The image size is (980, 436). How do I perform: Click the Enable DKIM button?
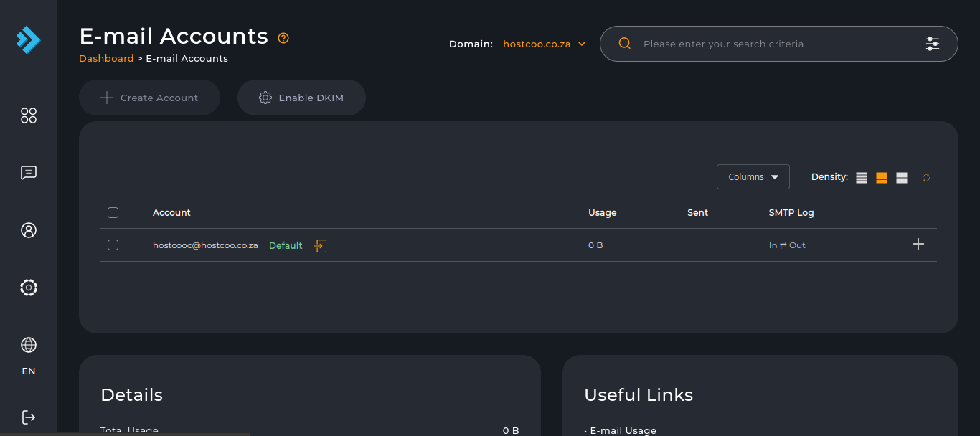point(301,98)
